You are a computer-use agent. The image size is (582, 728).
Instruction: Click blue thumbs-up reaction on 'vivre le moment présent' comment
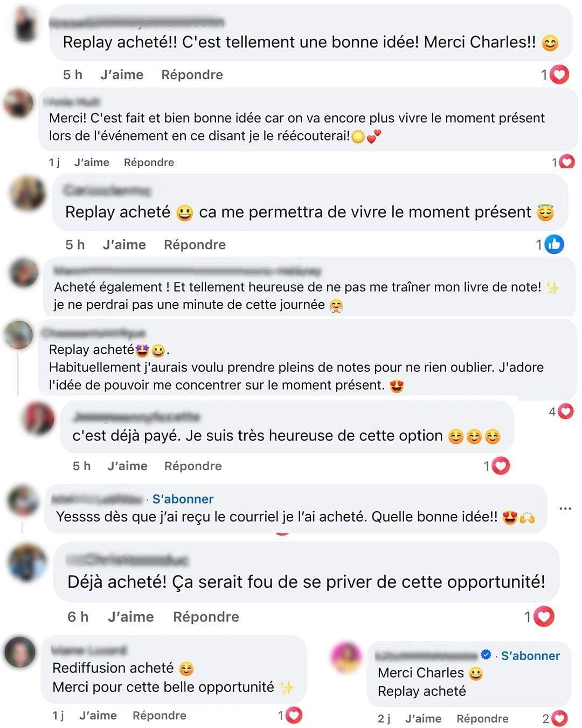click(x=554, y=244)
